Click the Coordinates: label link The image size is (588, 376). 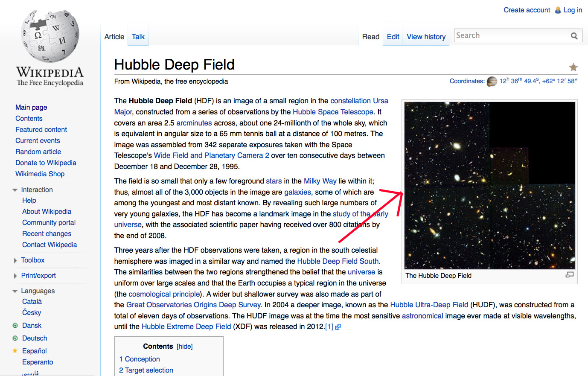pos(466,81)
